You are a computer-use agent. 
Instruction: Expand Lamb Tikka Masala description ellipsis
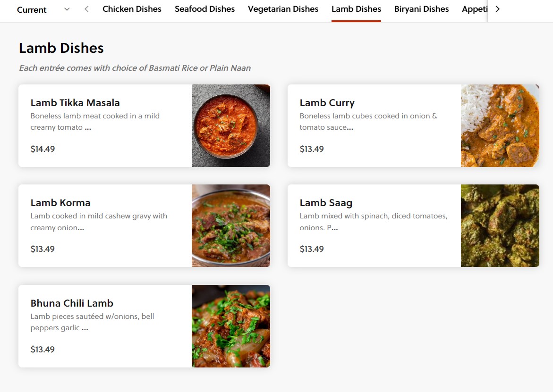coord(88,127)
